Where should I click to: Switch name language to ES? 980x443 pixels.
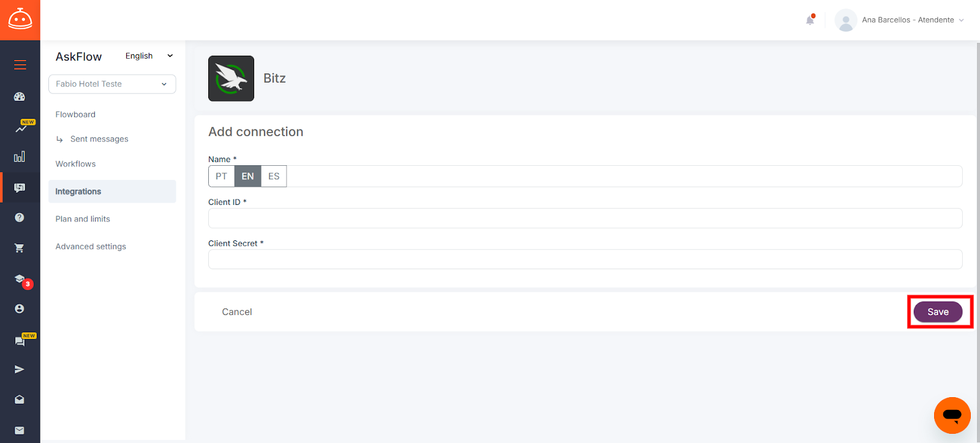(x=274, y=176)
